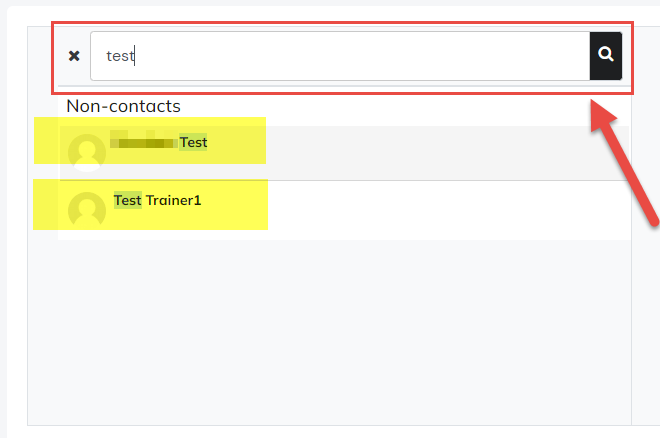Click the Test Trainer1 profile avatar
This screenshot has width=660, height=438.
87,210
